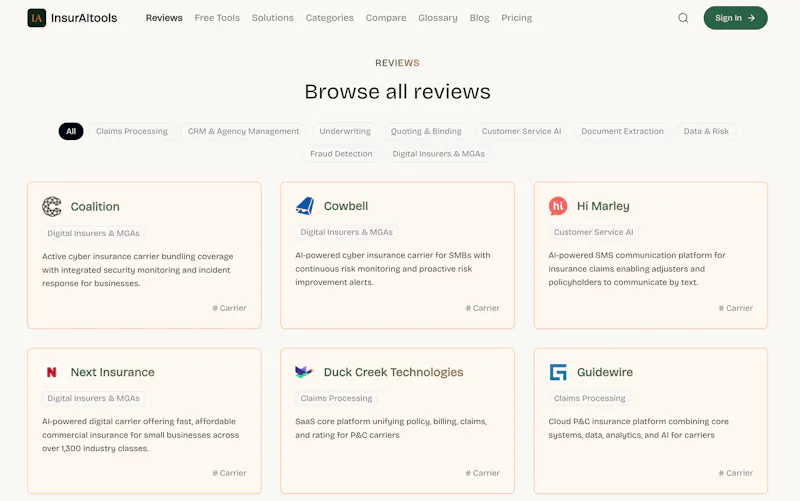Open the Coalition review title
This screenshot has width=800, height=501.
(95, 207)
